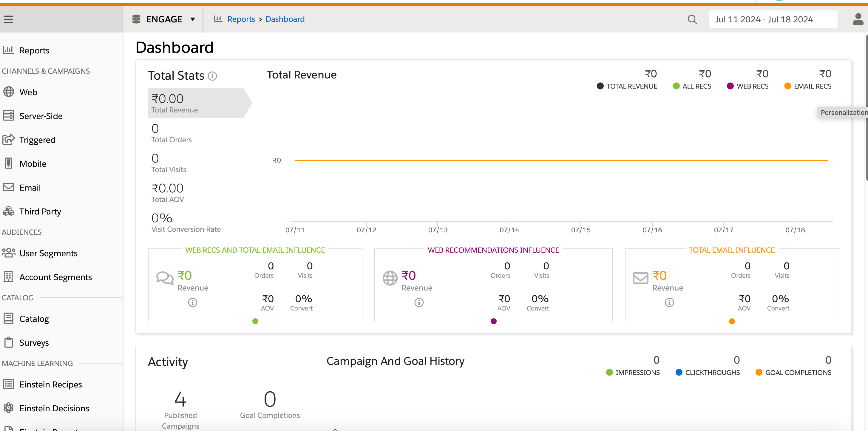Select the Einstein Decisions icon
This screenshot has width=868, height=431.
coord(8,408)
